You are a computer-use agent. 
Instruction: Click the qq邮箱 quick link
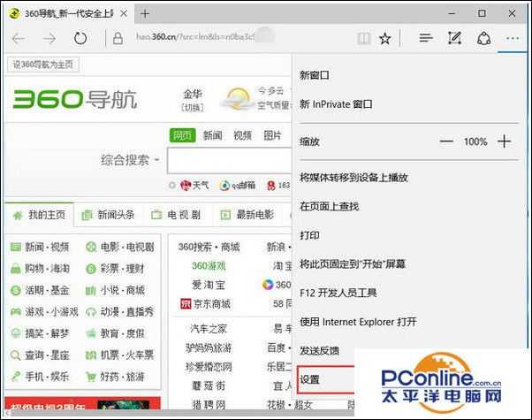pos(238,186)
